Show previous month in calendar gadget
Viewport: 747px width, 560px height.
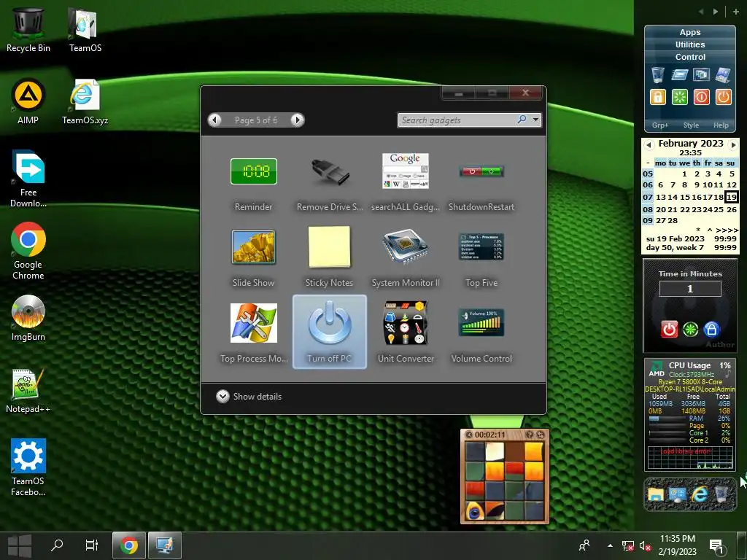(649, 144)
